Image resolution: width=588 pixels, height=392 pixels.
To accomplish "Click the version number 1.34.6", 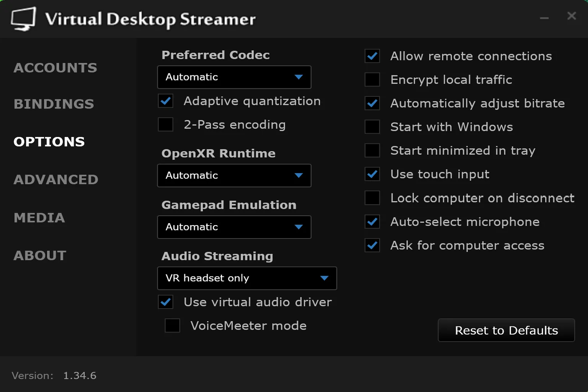I will 80,376.
